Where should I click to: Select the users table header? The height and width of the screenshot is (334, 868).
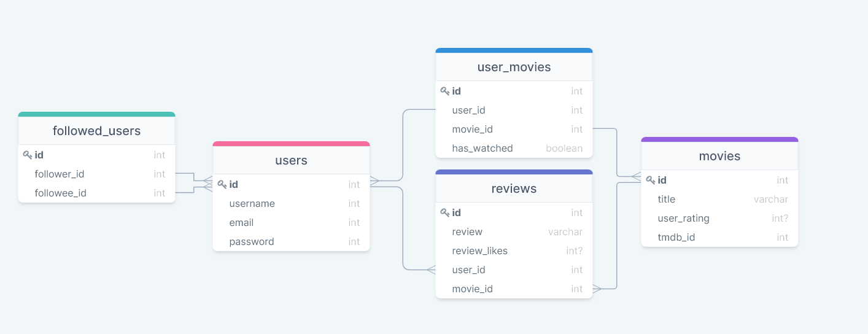(292, 160)
